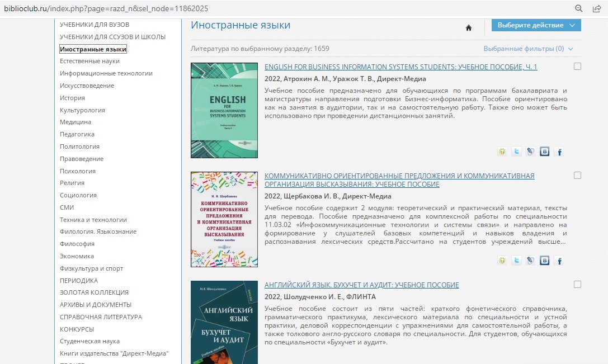Check the box for Английский язык. Бухучет и аудит
The image size is (608, 364).
click(x=577, y=285)
